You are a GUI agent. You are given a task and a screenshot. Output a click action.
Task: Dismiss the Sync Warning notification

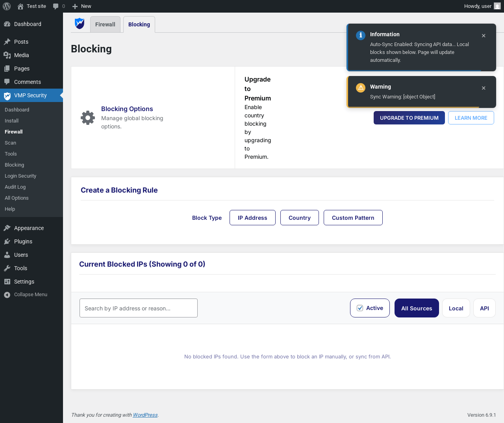coord(484,88)
